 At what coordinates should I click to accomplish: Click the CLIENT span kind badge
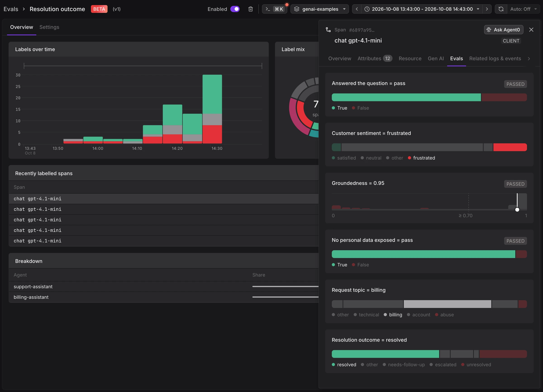tap(511, 41)
